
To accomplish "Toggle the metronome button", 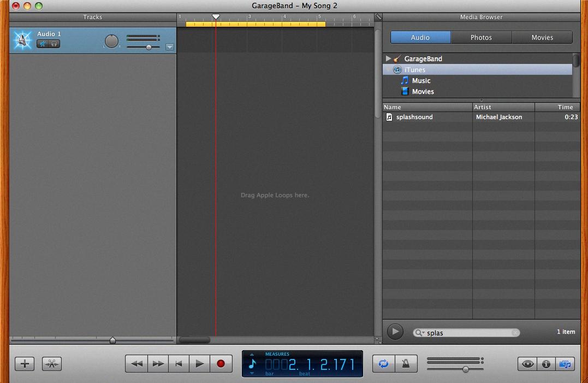I will [406, 363].
